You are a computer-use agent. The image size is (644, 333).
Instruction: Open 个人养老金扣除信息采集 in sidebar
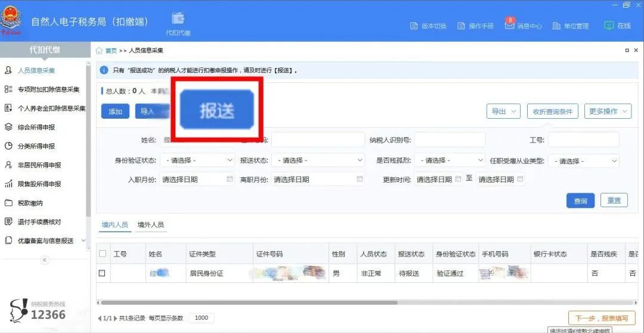[x=52, y=109]
